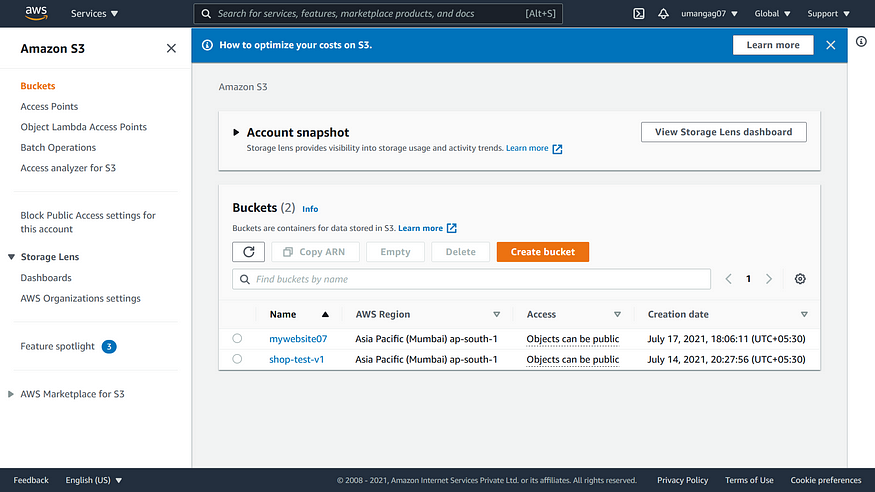Click the Learn more banner button
Viewport: 875px width, 492px height.
pyautogui.click(x=773, y=45)
